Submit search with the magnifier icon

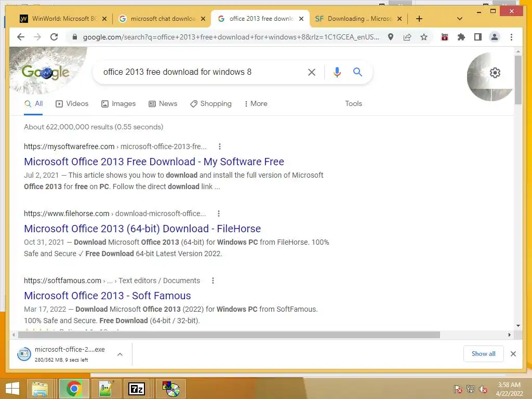click(x=357, y=72)
